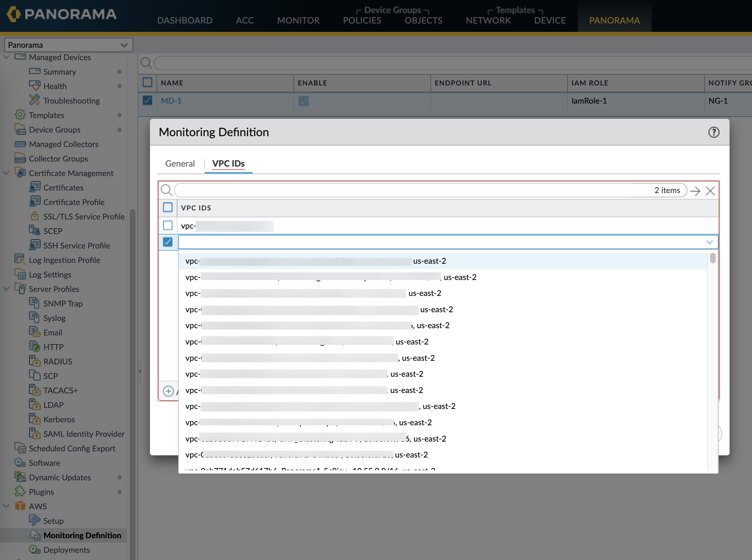Click the add plus circle icon

click(168, 391)
